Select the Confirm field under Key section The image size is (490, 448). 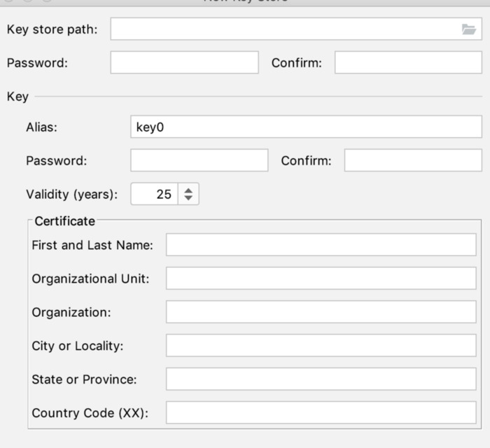coord(412,160)
